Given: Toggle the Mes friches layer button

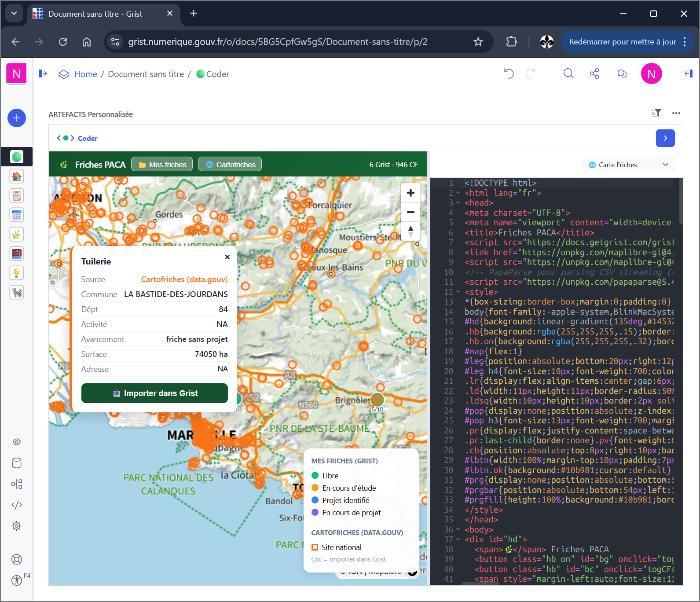Looking at the screenshot, I should [162, 165].
